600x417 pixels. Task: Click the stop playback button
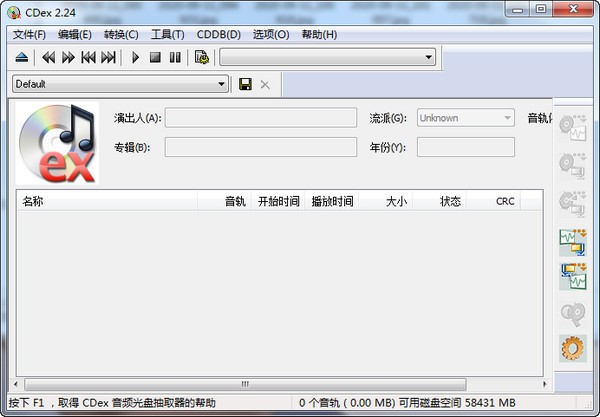pyautogui.click(x=155, y=58)
